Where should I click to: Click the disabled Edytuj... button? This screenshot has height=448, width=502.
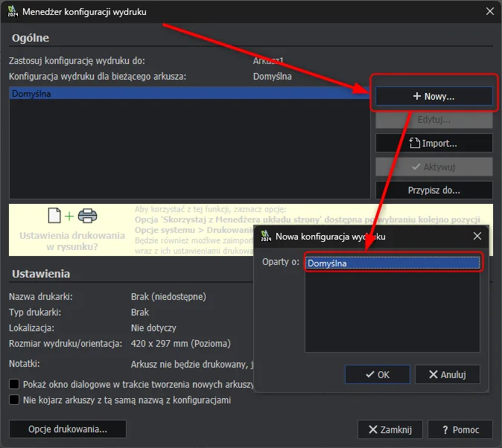pos(433,120)
